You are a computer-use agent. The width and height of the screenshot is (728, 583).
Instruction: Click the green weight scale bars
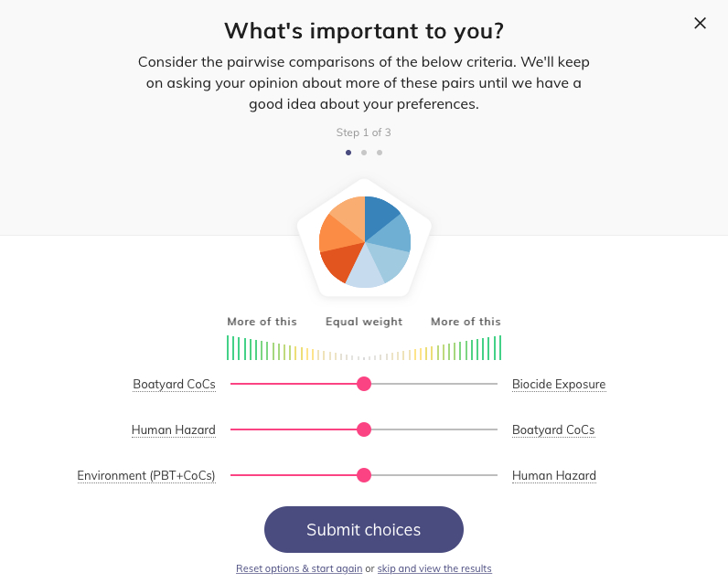(364, 348)
